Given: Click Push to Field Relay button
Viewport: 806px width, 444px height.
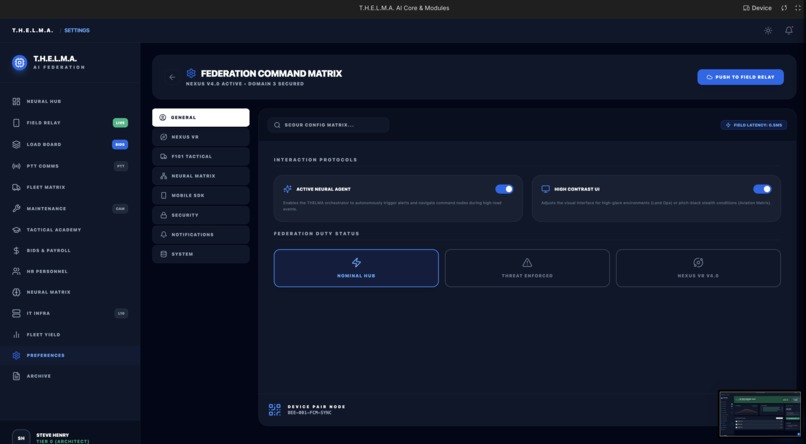Looking at the screenshot, I should [x=740, y=77].
